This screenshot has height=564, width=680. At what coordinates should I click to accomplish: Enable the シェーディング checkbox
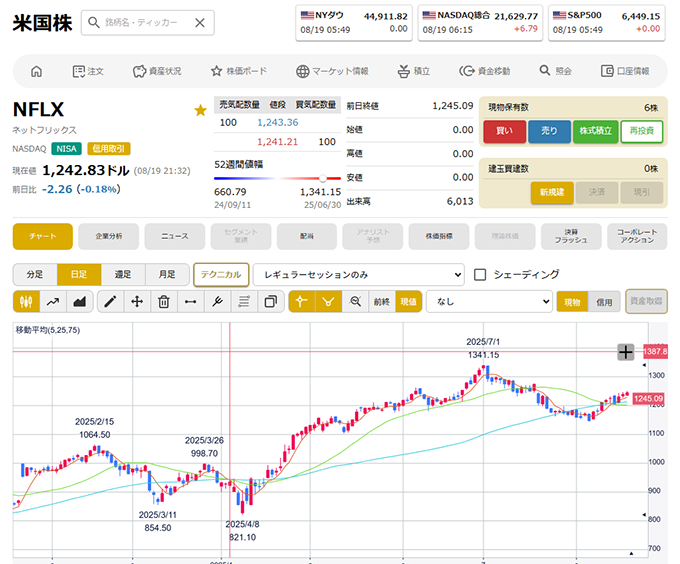click(x=480, y=274)
